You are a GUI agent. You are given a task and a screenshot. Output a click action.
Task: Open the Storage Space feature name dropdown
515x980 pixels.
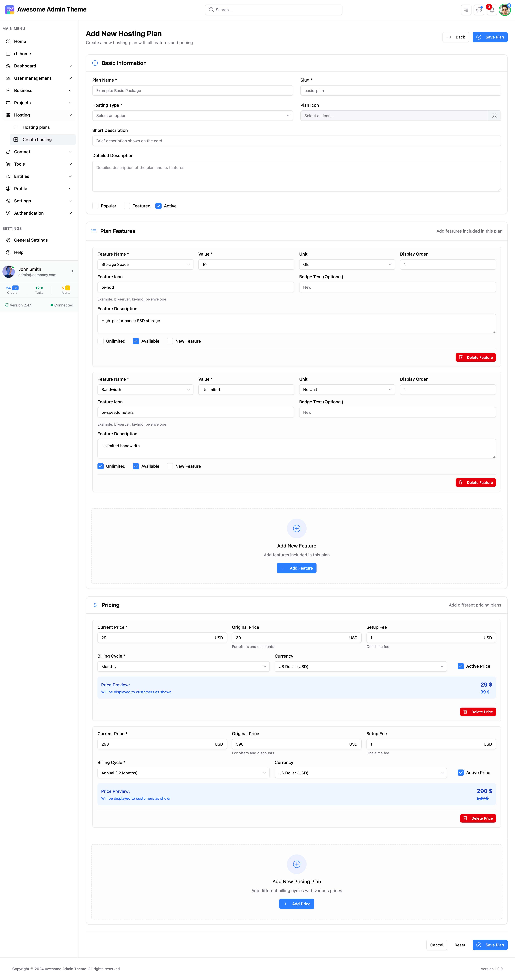point(145,264)
